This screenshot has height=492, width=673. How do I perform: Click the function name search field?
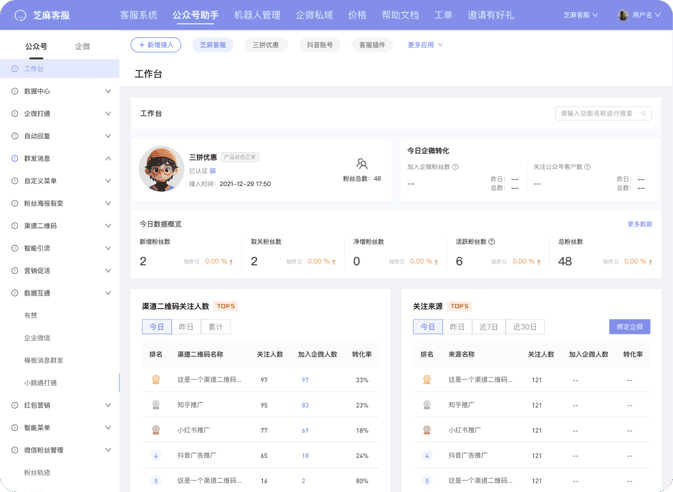pyautogui.click(x=597, y=114)
